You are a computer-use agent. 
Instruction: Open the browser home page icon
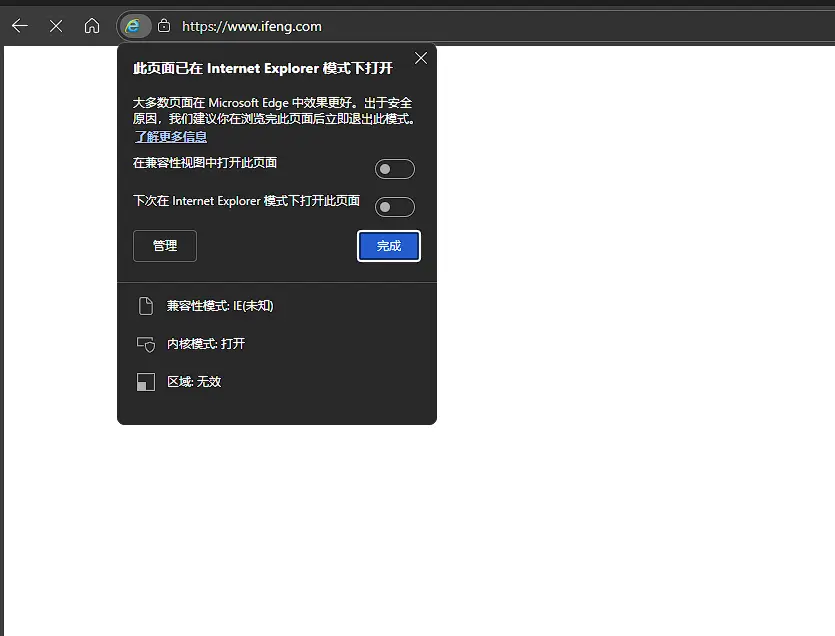92,26
